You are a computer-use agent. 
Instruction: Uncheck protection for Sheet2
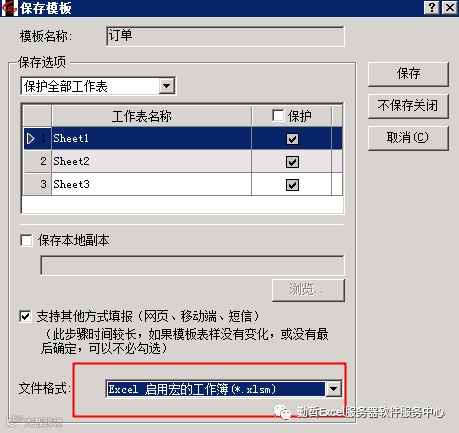click(x=292, y=162)
